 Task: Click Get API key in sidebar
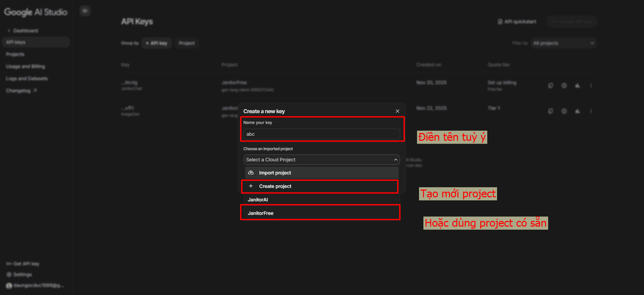23,264
